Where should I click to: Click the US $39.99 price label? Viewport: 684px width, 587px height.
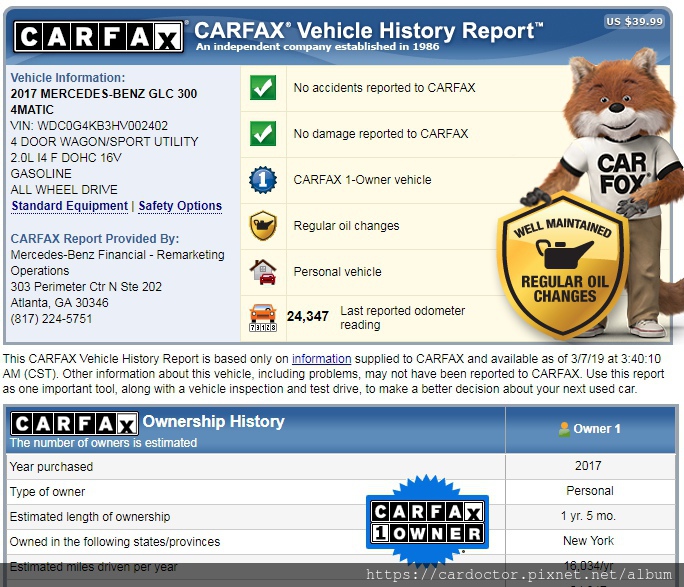(635, 21)
